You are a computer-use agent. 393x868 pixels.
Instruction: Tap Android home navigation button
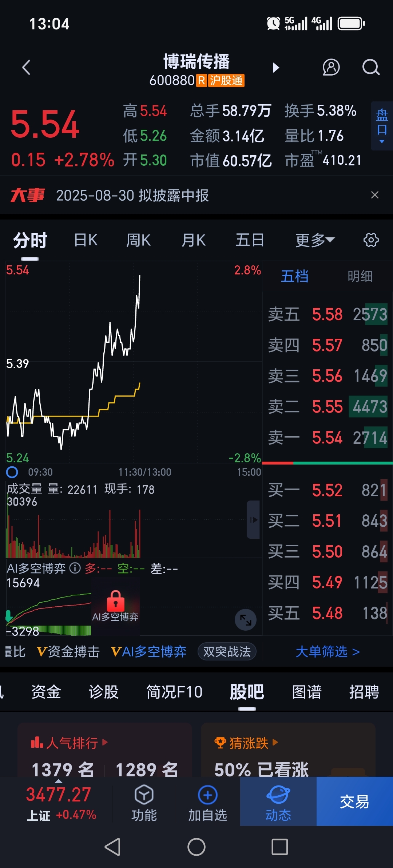click(196, 847)
